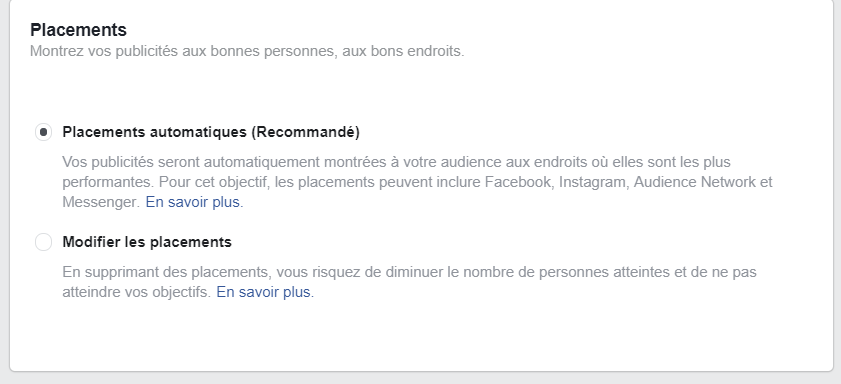Click the atteindre vos objectifs text
This screenshot has height=384, width=841.
pyautogui.click(x=136, y=292)
